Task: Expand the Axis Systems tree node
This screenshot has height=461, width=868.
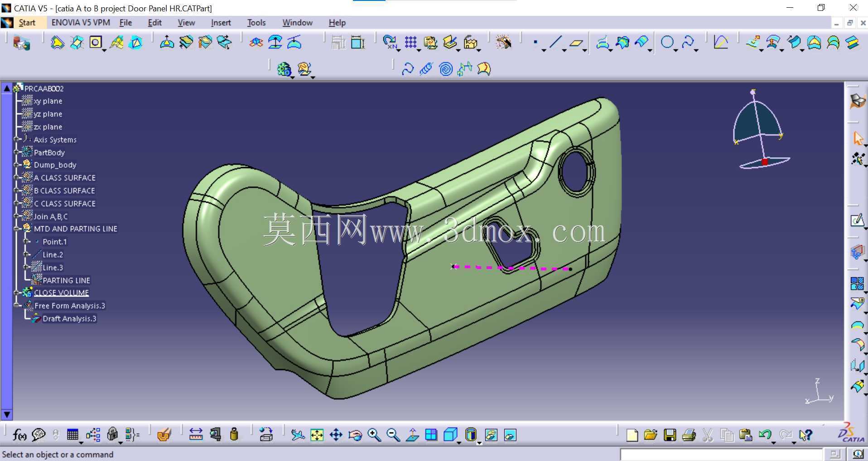Action: tap(17, 140)
